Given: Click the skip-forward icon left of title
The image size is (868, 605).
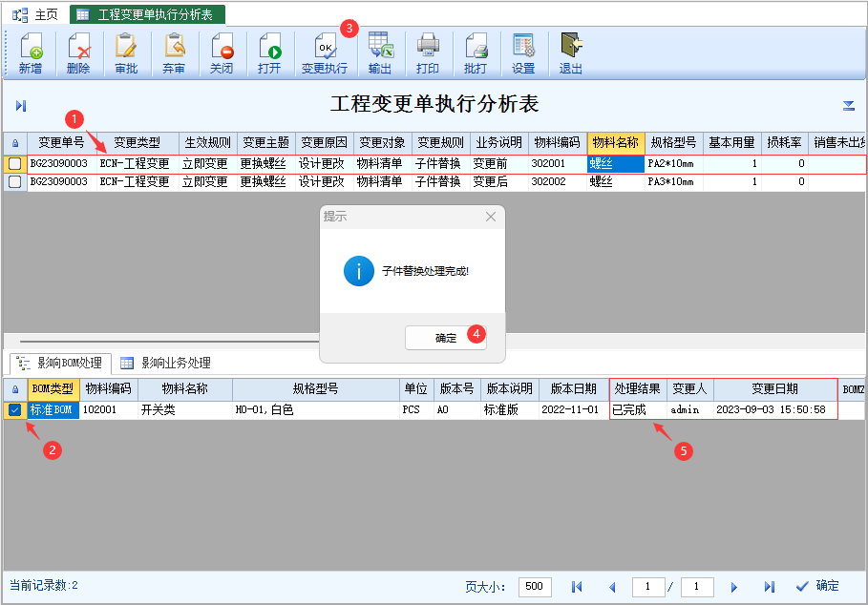Looking at the screenshot, I should click(21, 106).
